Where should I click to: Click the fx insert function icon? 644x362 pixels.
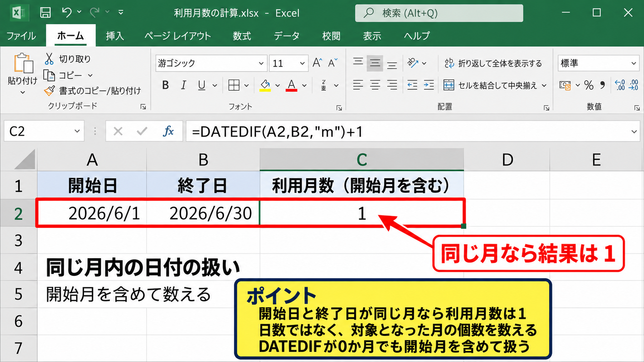(168, 131)
